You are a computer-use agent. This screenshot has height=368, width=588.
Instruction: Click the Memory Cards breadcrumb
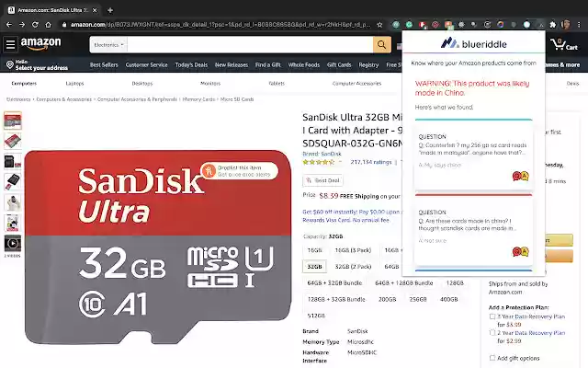[198, 99]
